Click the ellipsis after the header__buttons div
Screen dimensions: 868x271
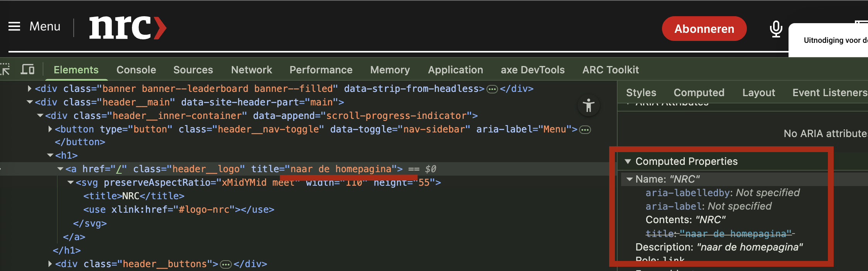click(226, 264)
